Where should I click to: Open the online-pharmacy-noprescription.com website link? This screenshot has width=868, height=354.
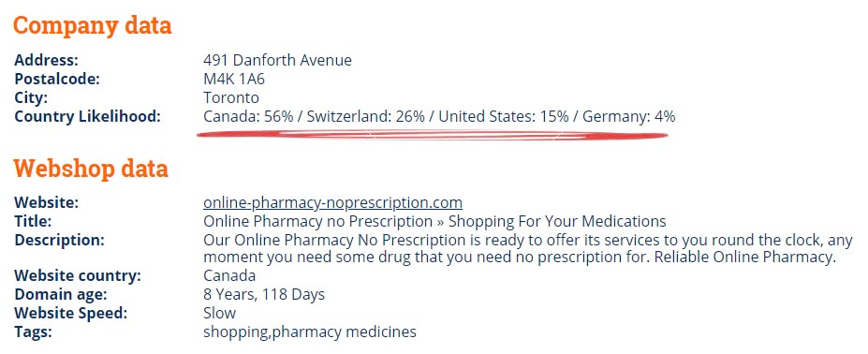[x=332, y=203]
